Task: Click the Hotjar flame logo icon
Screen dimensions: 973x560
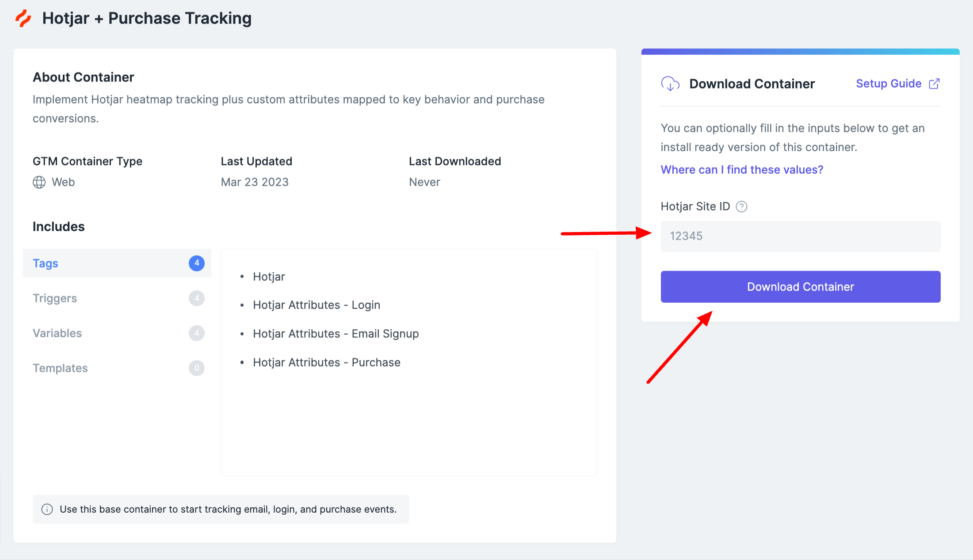Action: [x=23, y=19]
